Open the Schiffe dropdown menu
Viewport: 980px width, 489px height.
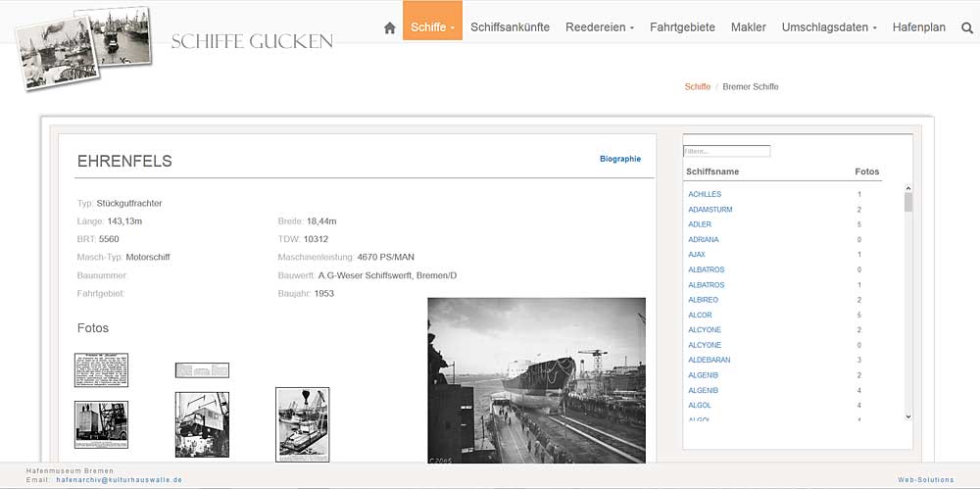coord(432,21)
